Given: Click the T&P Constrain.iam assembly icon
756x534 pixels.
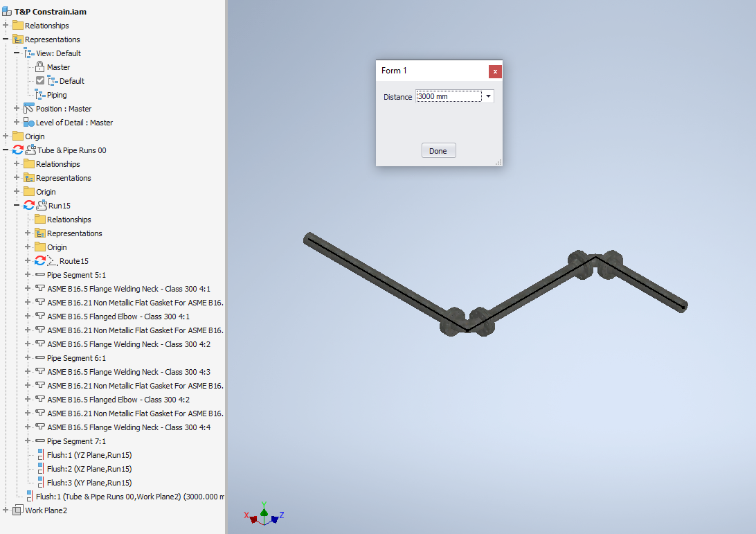Looking at the screenshot, I should (8, 11).
